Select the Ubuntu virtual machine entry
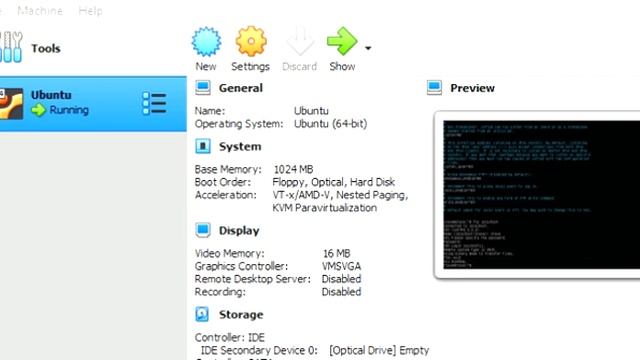This screenshot has height=360, width=640. 93,104
